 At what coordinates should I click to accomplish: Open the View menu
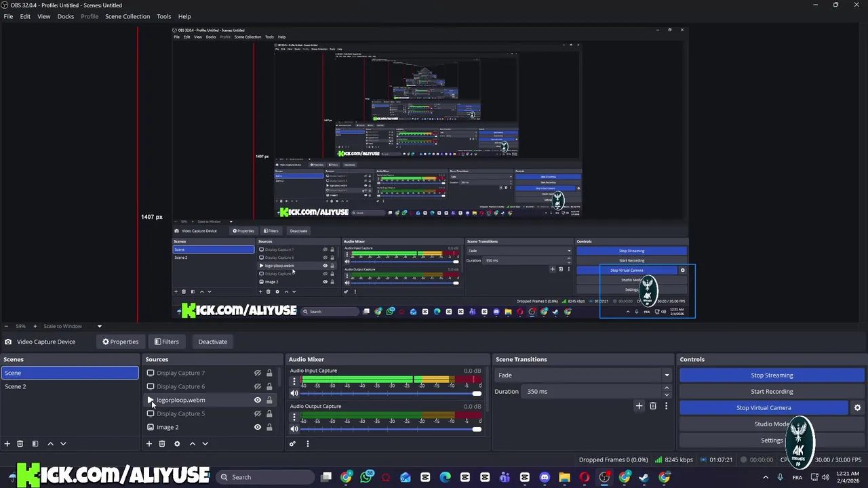pyautogui.click(x=43, y=16)
